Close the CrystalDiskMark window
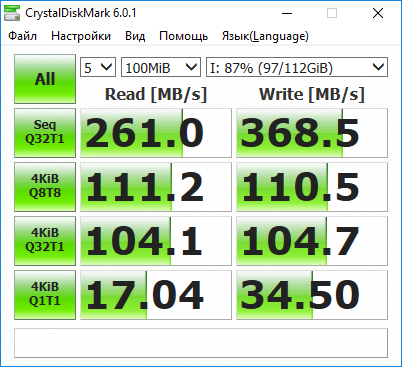The height and width of the screenshot is (367, 402). pos(378,13)
